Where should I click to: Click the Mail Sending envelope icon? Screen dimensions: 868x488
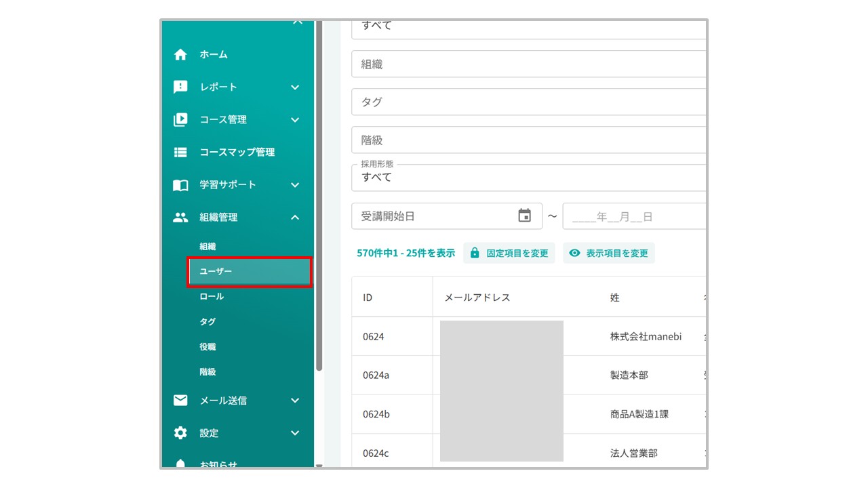[180, 401]
